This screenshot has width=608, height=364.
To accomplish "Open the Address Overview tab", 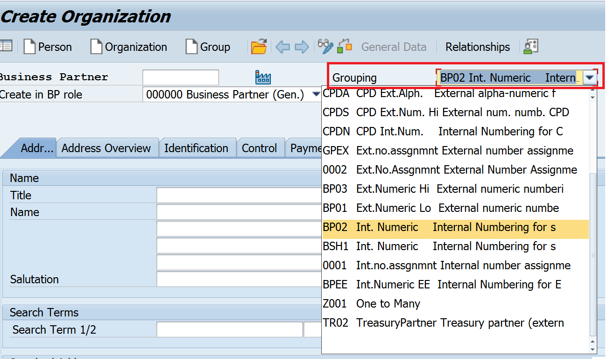I will coord(107,147).
